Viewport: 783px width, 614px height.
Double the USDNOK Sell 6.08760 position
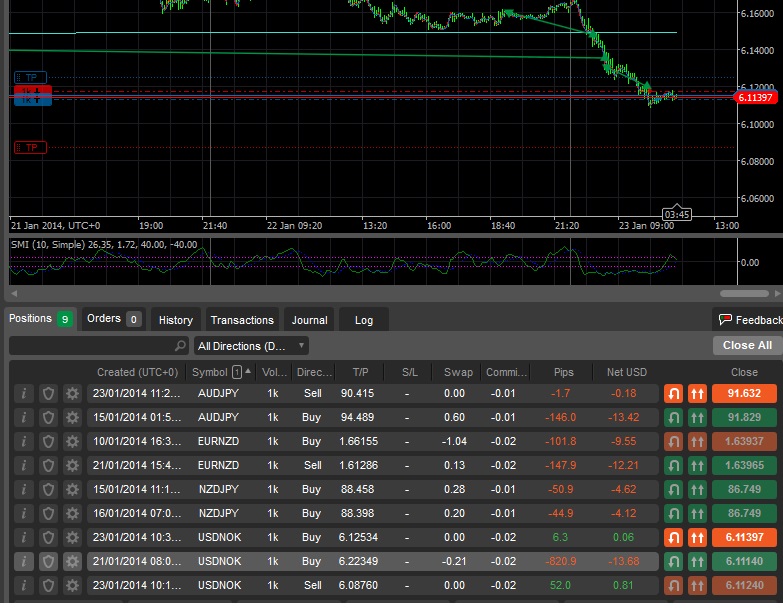pos(697,585)
